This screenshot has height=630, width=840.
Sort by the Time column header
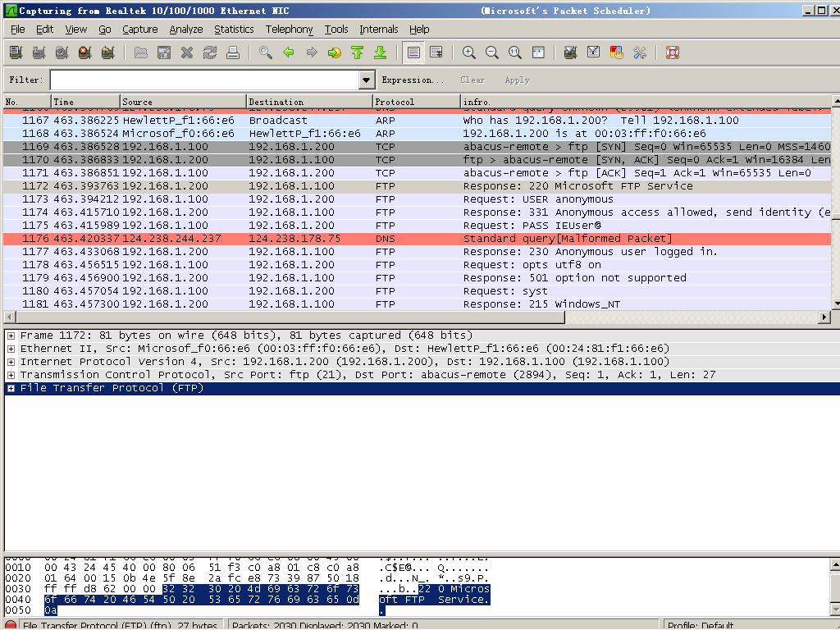[85, 102]
